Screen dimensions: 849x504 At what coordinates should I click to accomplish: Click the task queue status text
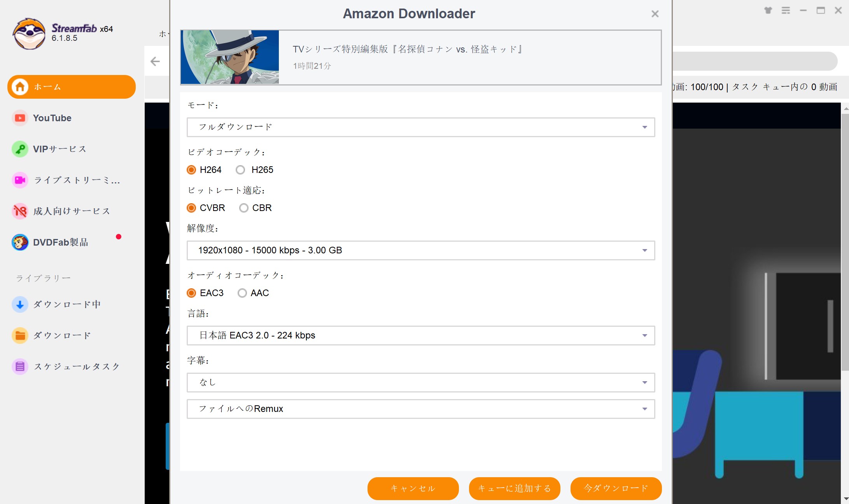(754, 87)
